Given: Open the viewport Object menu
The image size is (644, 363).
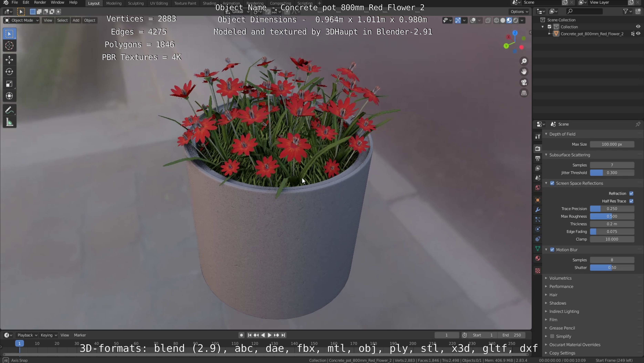Looking at the screenshot, I should pos(90,20).
